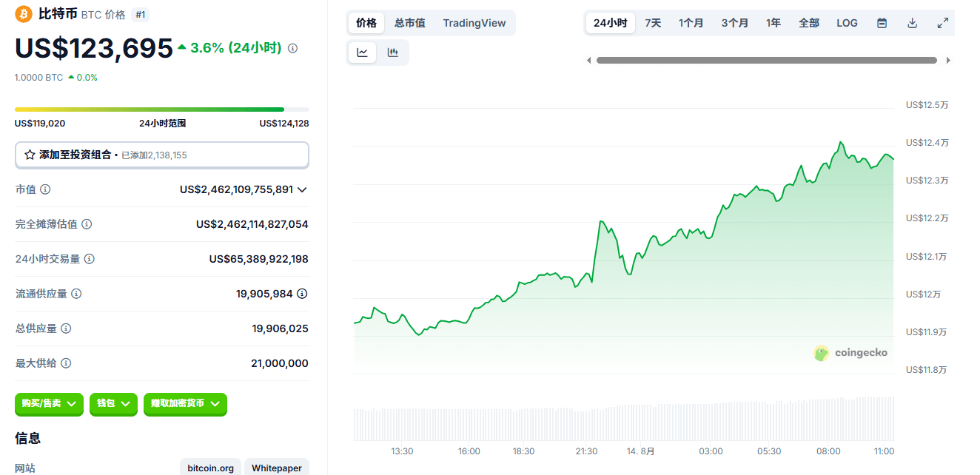Select the 全部 time range

point(809,23)
